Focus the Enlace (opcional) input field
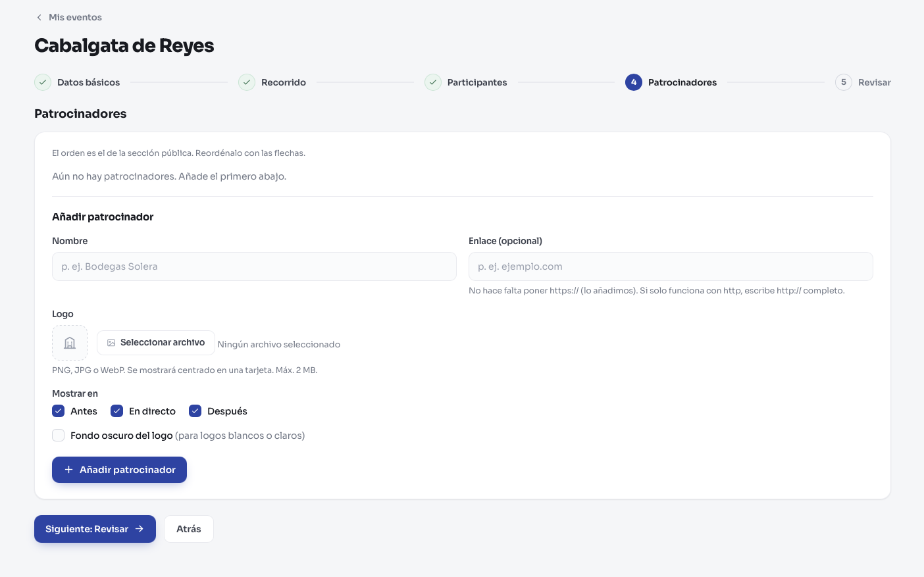Screen dimensions: 924x577 point(671,266)
